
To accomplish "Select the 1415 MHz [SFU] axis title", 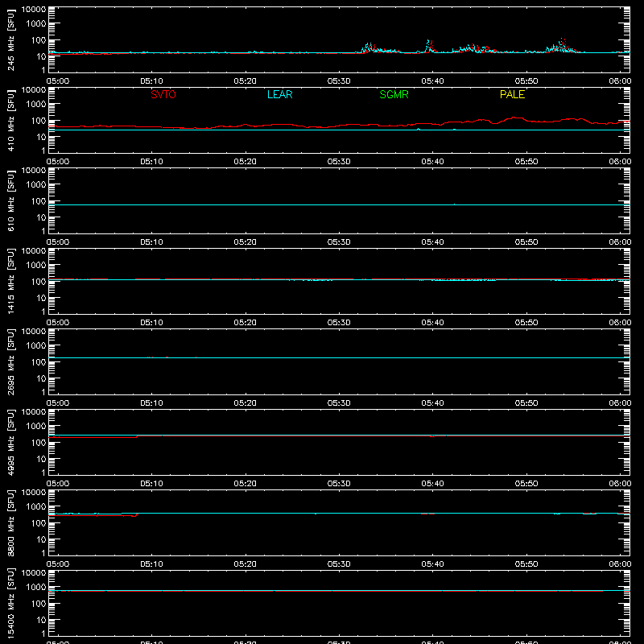I will pyautogui.click(x=10, y=281).
